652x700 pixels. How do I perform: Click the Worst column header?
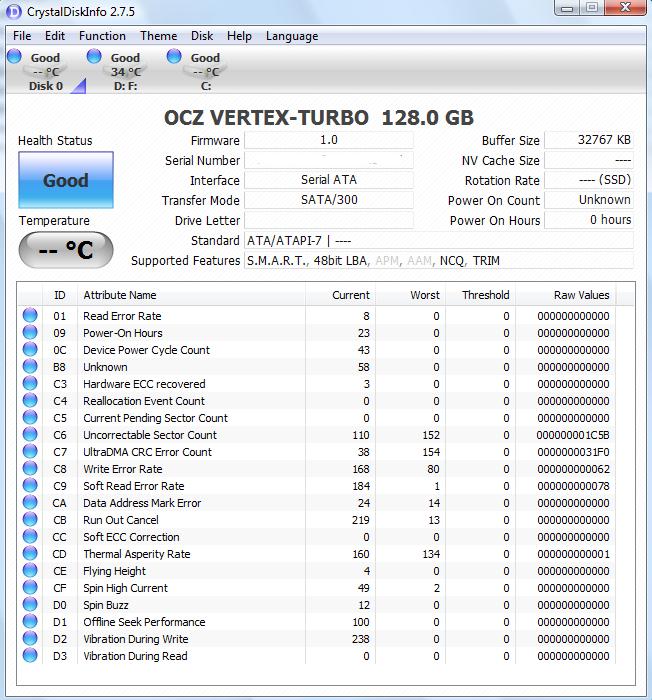pyautogui.click(x=410, y=295)
